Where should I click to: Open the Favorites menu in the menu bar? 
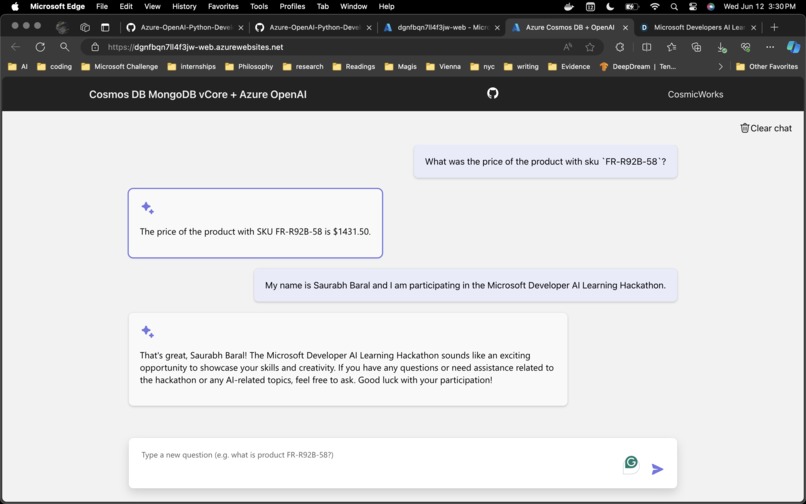click(x=223, y=7)
